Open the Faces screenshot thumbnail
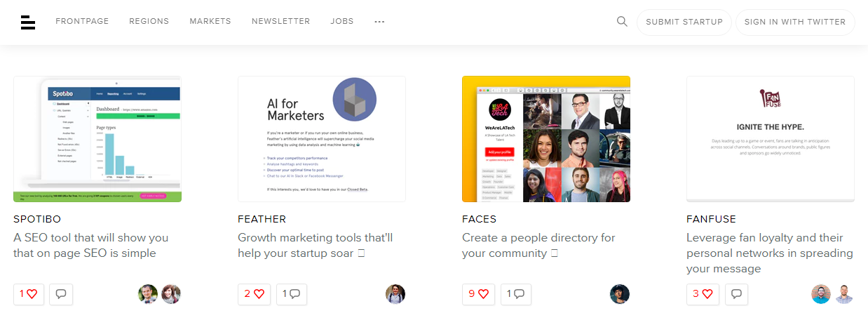Screen dimensions: 868x325 click(x=545, y=139)
